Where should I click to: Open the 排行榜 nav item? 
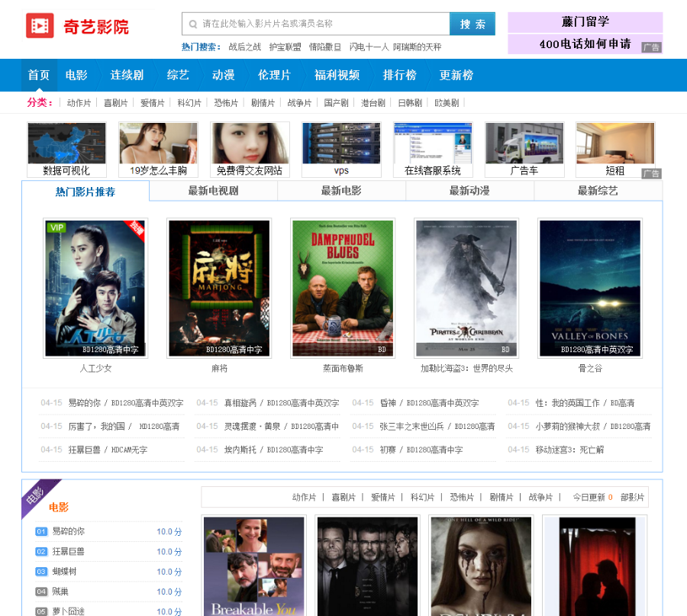(399, 75)
